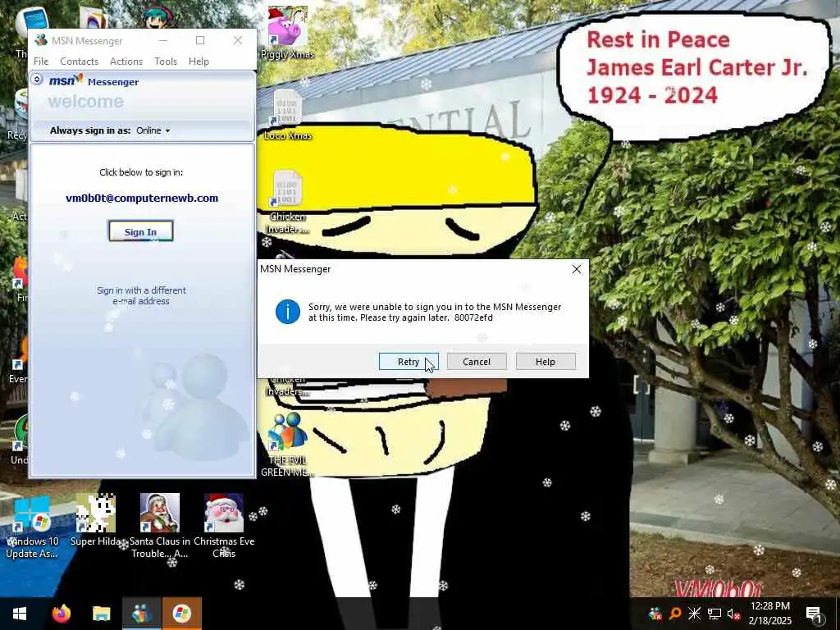
Task: Open File Explorer from the taskbar
Action: pyautogui.click(x=101, y=614)
